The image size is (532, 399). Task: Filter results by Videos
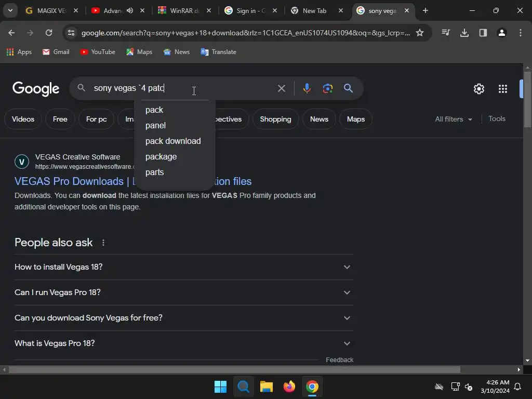[23, 119]
